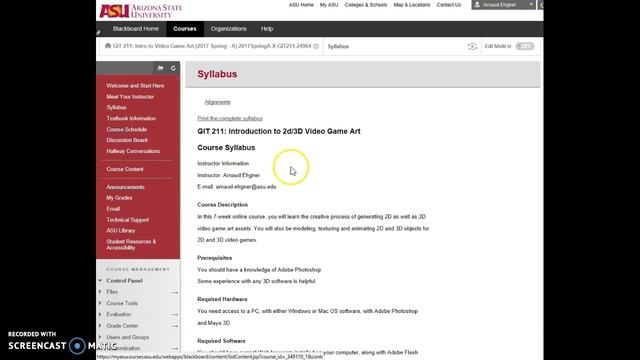Open Technical Support menu item
Image resolution: width=640 pixels, height=360 pixels.
click(x=127, y=220)
